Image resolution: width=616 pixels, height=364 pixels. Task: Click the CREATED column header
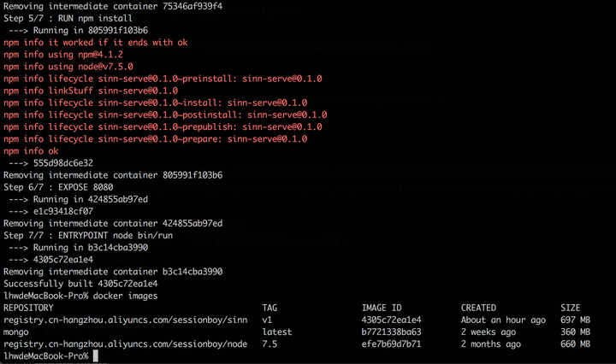478,308
